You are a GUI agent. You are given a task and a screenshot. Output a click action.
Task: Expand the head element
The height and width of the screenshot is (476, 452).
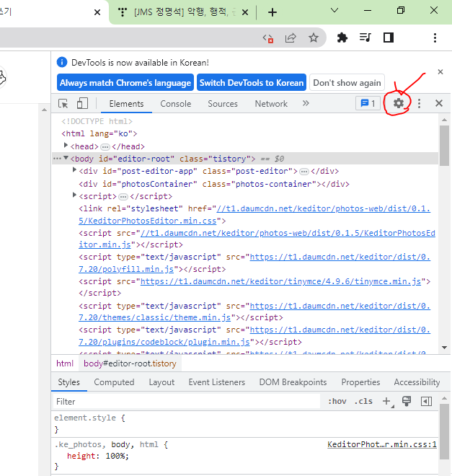(x=66, y=146)
